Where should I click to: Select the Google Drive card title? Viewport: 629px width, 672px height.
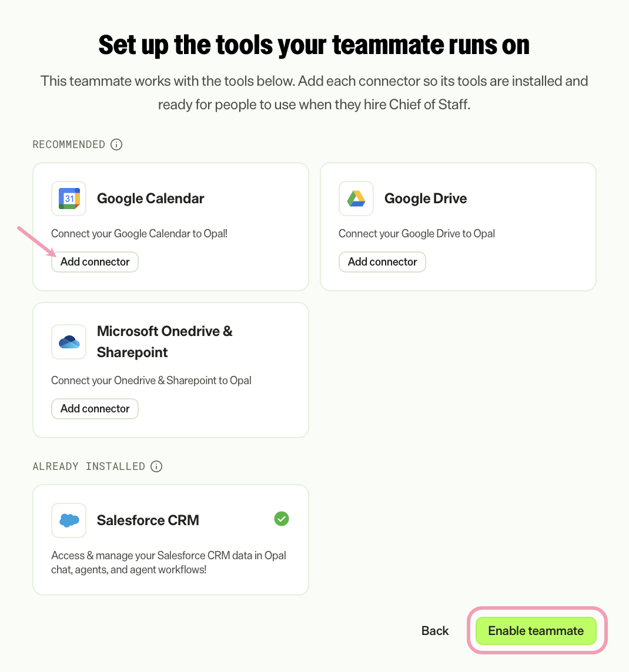(x=426, y=199)
